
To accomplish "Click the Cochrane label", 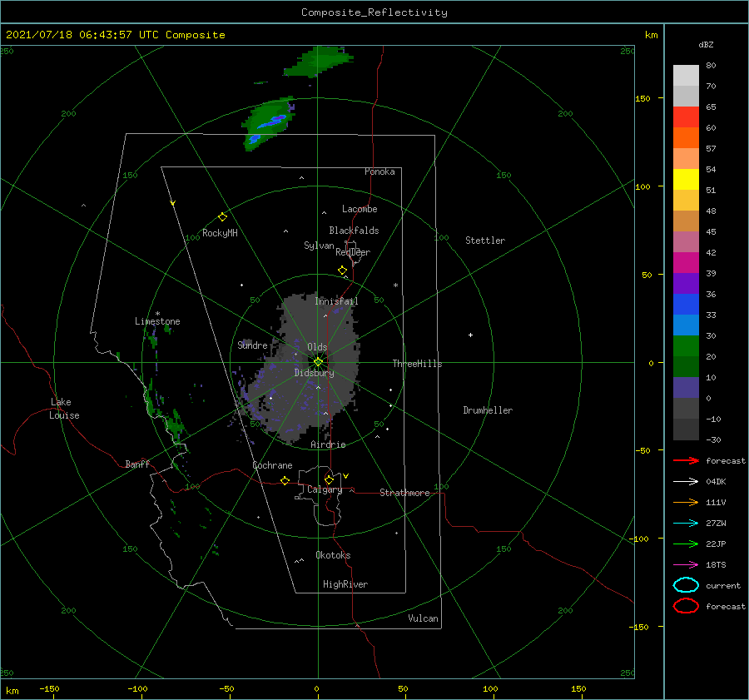I will (272, 465).
